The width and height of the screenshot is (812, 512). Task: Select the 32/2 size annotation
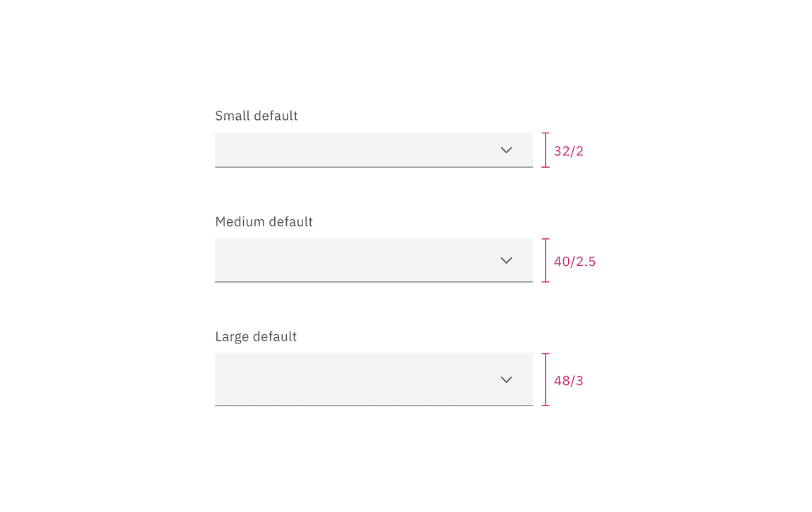pyautogui.click(x=569, y=150)
